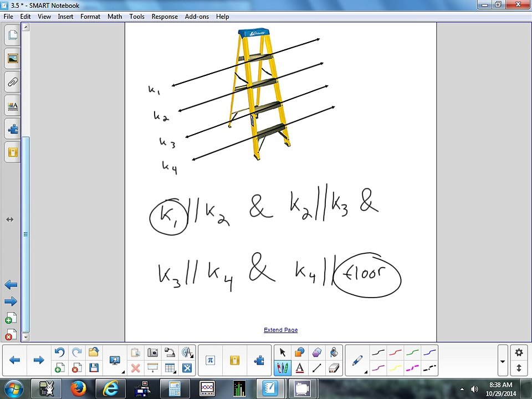Open a file with folder icon
This screenshot has width=532, height=399.
coord(94,352)
